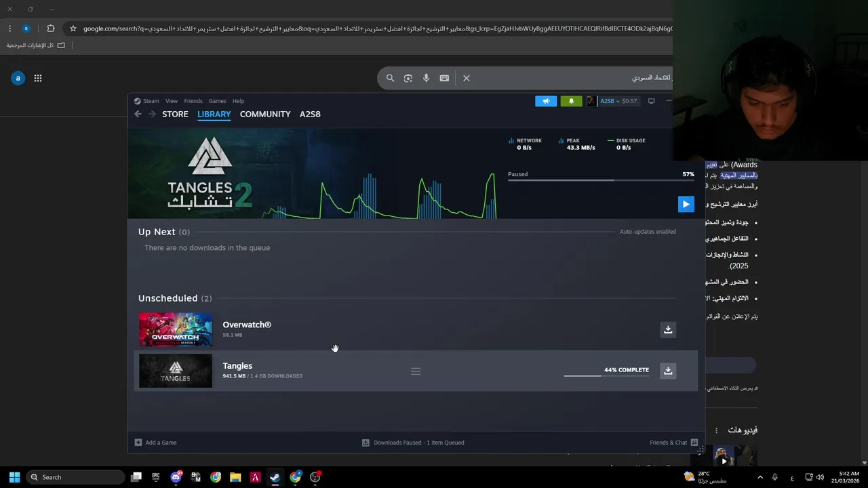Go back with Steam back arrow

coord(138,114)
